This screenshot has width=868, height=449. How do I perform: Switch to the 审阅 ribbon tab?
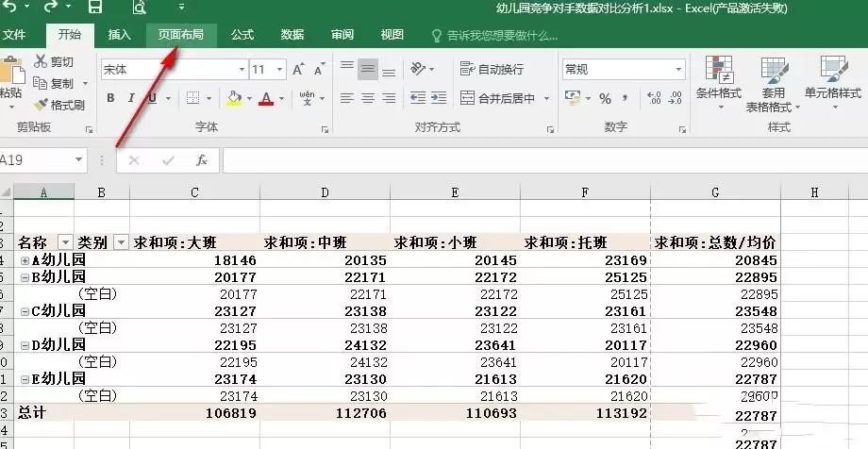pyautogui.click(x=342, y=35)
